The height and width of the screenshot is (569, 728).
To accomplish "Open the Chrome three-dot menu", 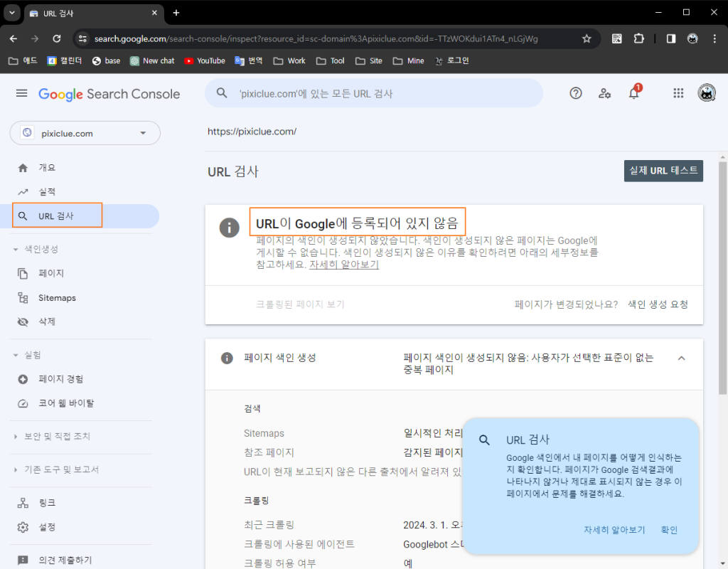I will coord(714,38).
